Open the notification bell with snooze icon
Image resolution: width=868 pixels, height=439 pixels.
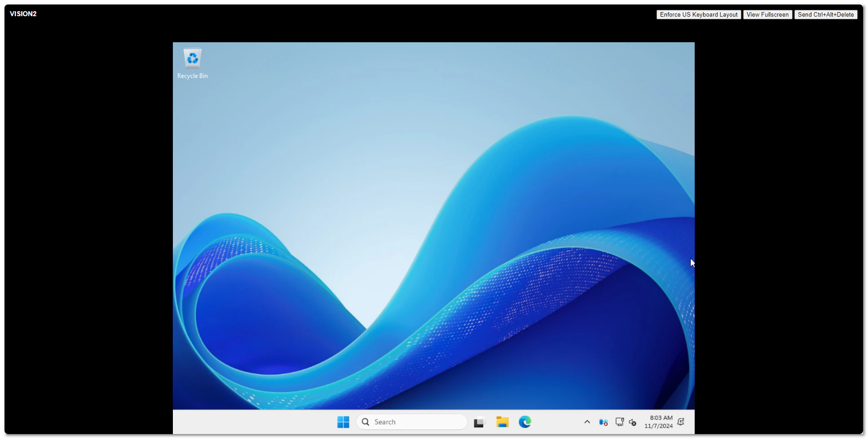click(x=681, y=422)
